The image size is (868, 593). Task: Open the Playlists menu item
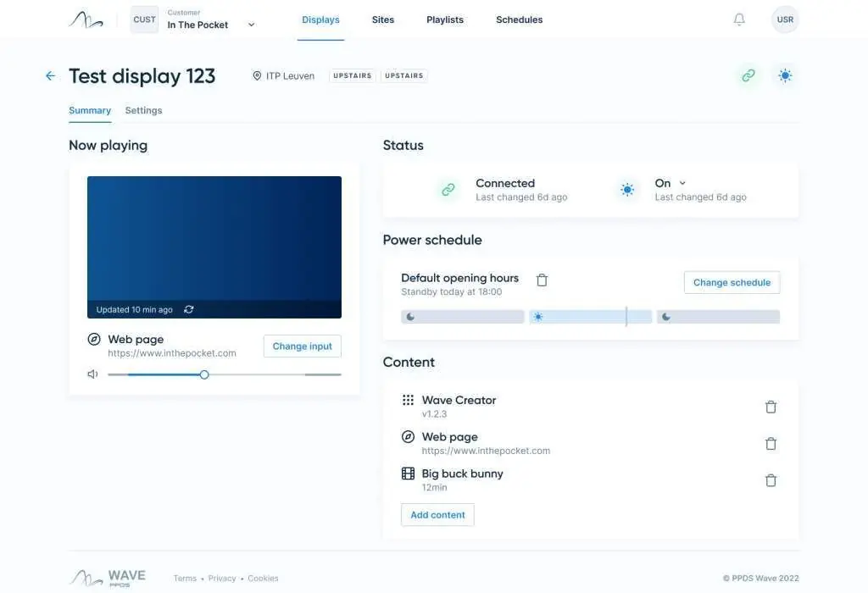click(x=444, y=19)
